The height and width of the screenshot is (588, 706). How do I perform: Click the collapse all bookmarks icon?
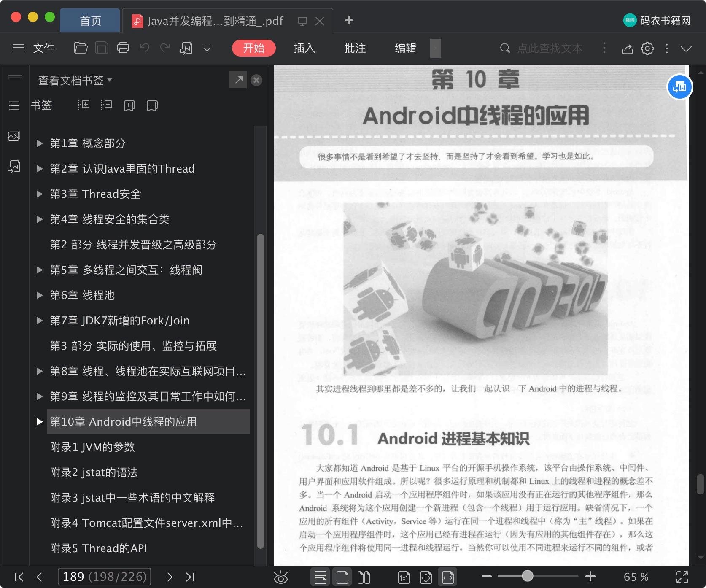coord(107,105)
